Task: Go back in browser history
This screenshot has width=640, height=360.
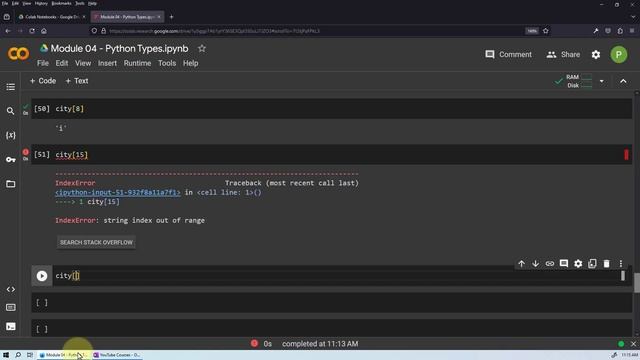Action: (x=8, y=31)
